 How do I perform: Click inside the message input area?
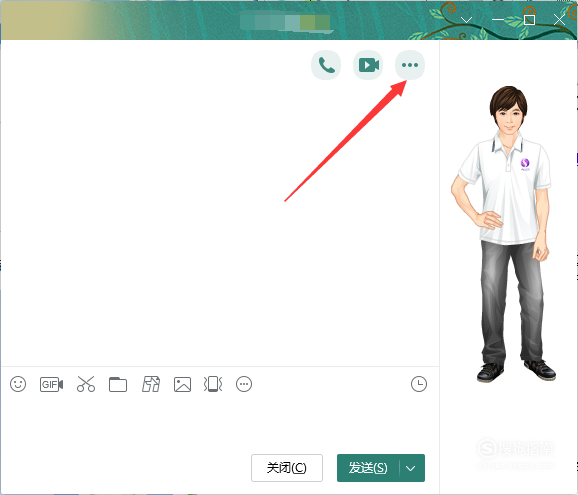220,424
